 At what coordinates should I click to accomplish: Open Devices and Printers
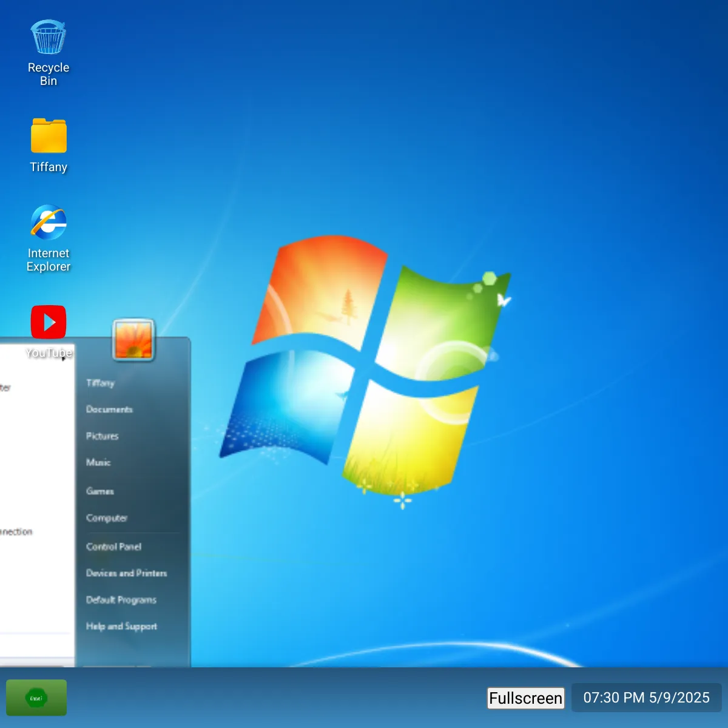[126, 573]
